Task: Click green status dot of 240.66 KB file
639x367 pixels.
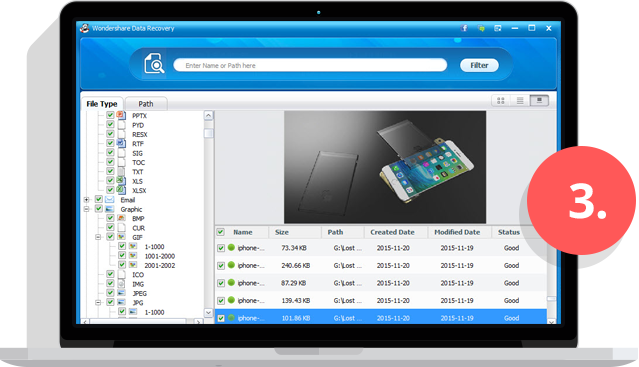Action: [231, 265]
